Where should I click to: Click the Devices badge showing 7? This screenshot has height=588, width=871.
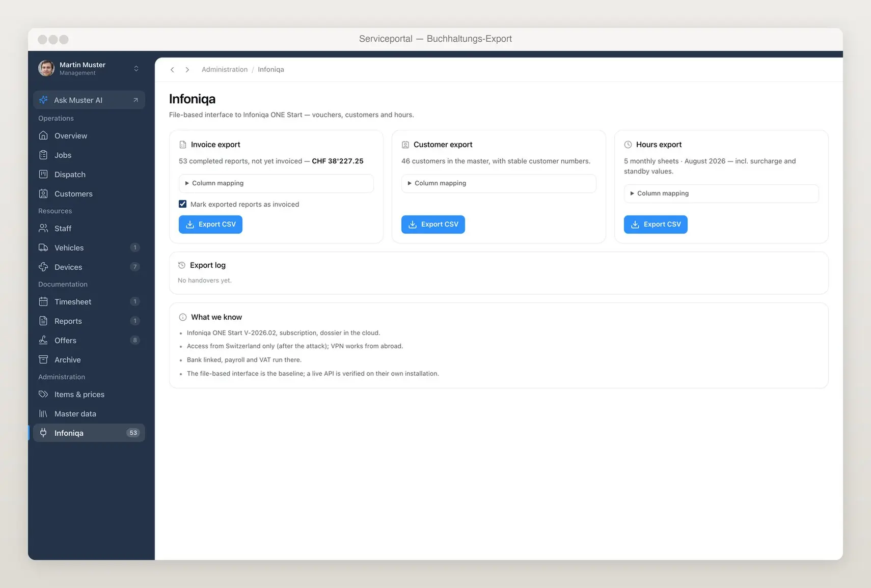pos(135,267)
